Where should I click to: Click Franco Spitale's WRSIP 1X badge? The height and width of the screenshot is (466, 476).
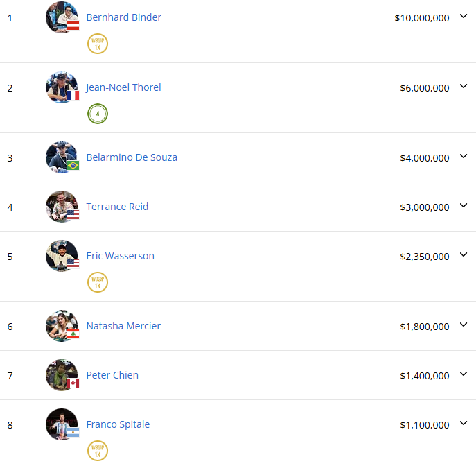tap(98, 451)
